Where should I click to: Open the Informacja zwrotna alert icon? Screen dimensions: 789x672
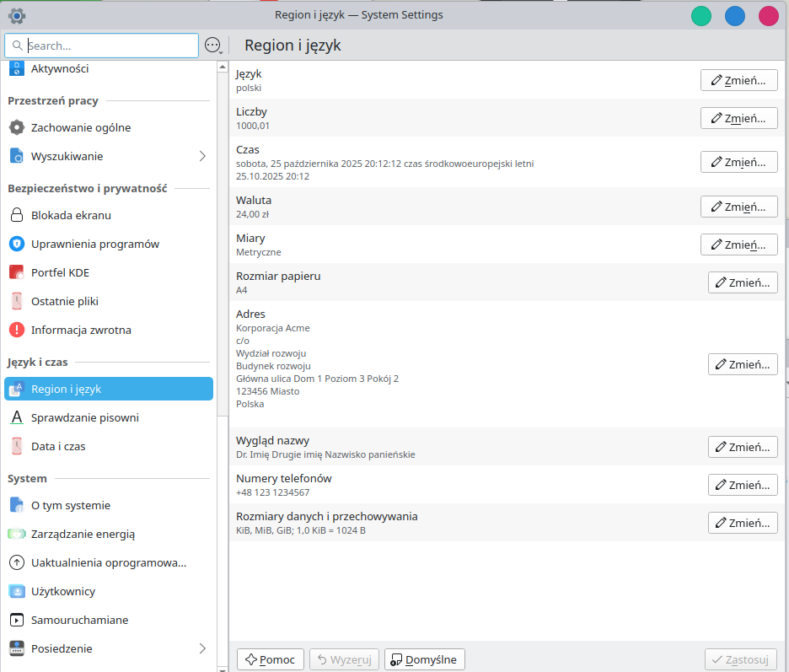pyautogui.click(x=16, y=330)
